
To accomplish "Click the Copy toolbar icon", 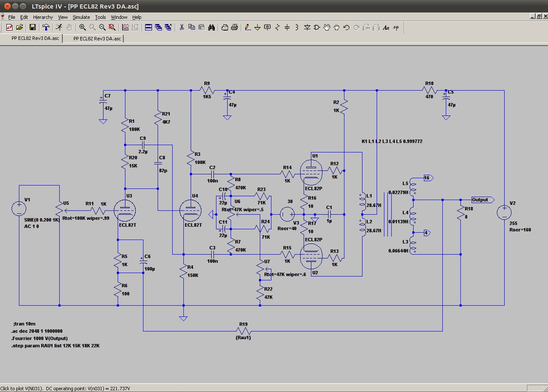I will click(x=192, y=27).
